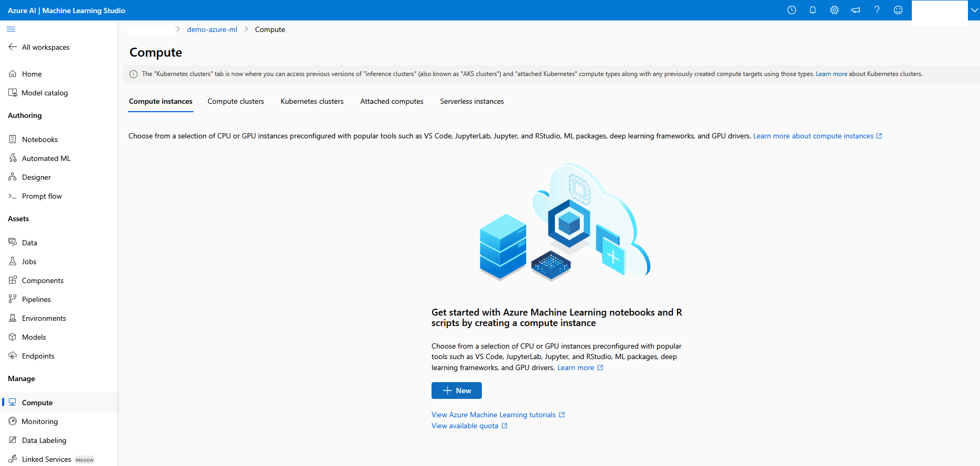Click the Automated ML label
The width and height of the screenshot is (980, 466).
[46, 158]
